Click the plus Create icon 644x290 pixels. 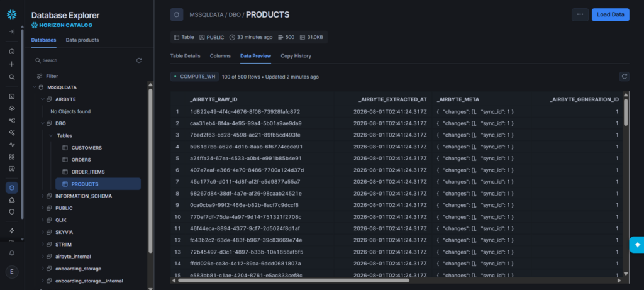[x=11, y=64]
